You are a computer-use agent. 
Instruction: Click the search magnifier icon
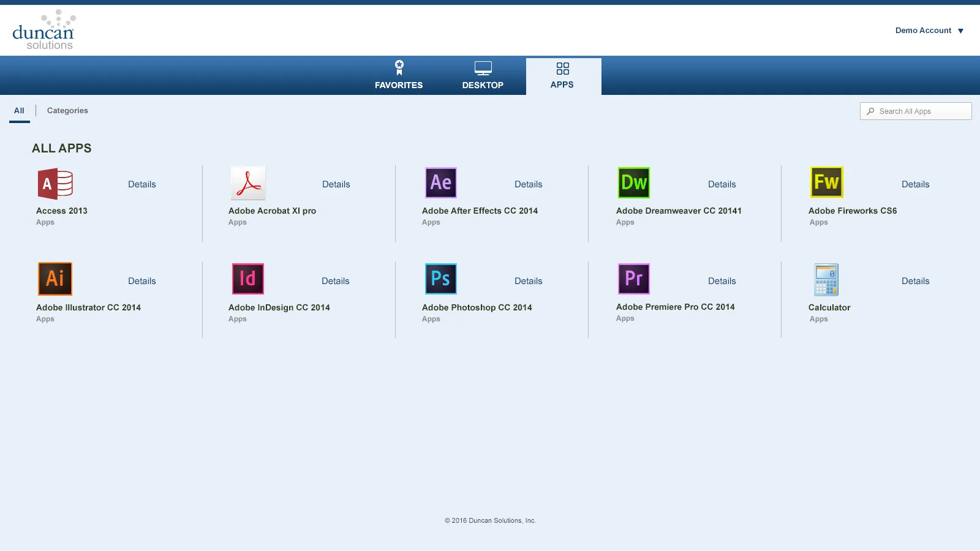pyautogui.click(x=870, y=111)
